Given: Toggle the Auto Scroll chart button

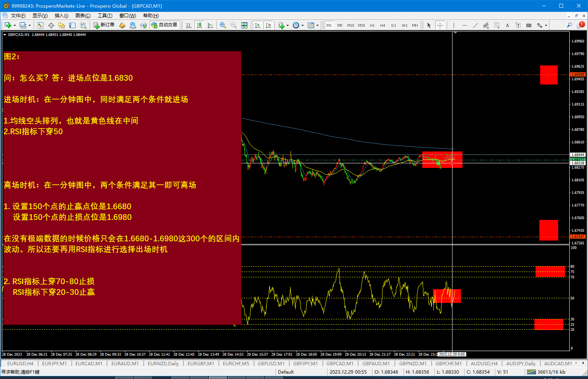Looking at the screenshot, I should tap(258, 25).
